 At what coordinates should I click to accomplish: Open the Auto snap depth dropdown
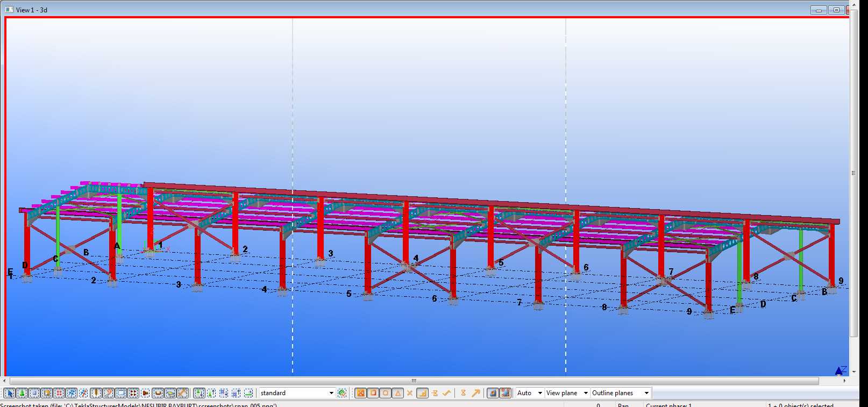pos(530,393)
